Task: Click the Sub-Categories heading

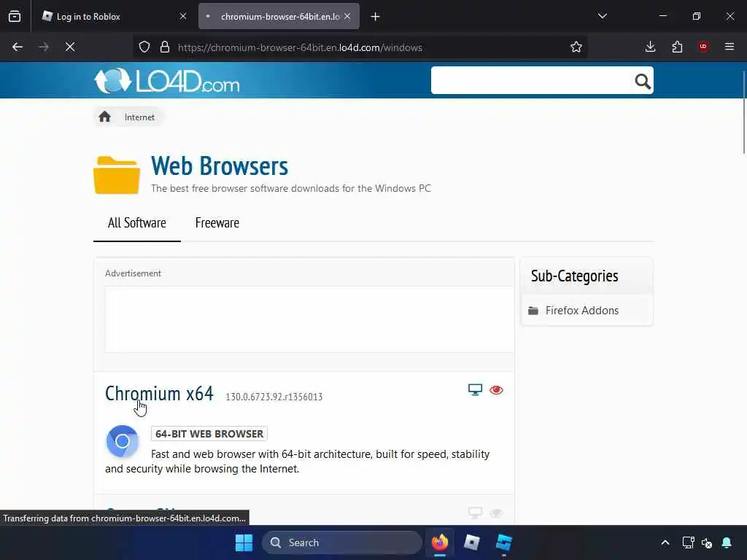Action: (x=575, y=276)
